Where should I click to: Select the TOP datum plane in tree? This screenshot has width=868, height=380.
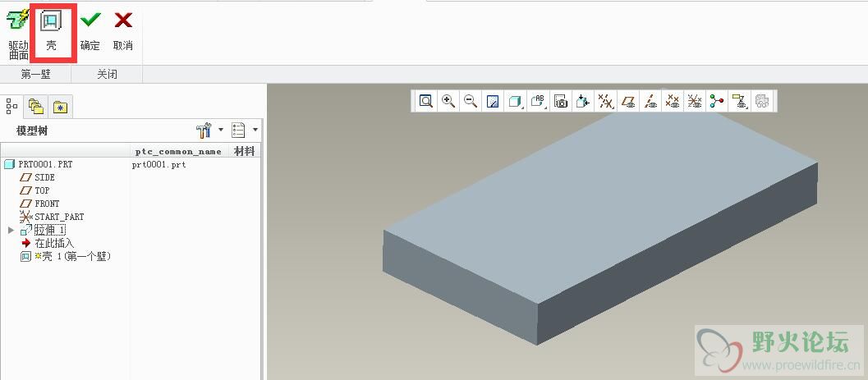42,190
